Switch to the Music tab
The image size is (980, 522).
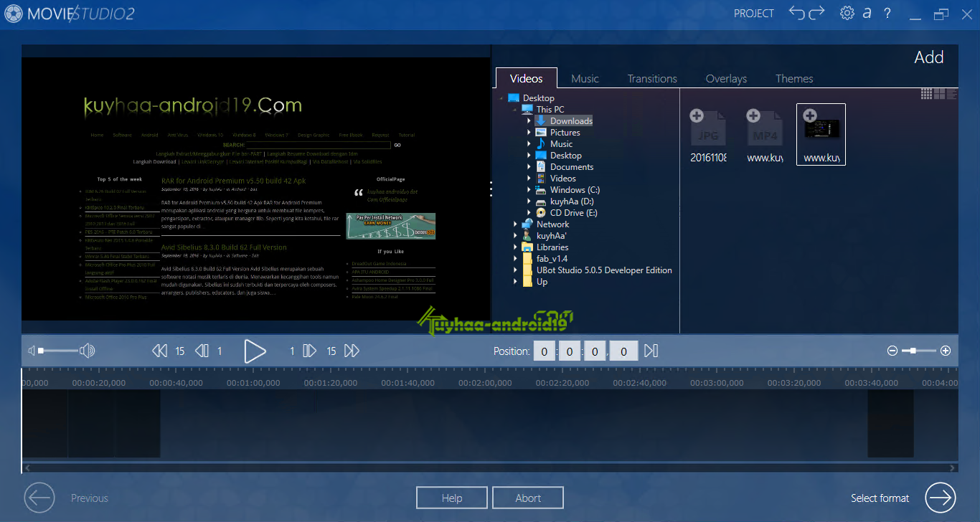click(585, 79)
